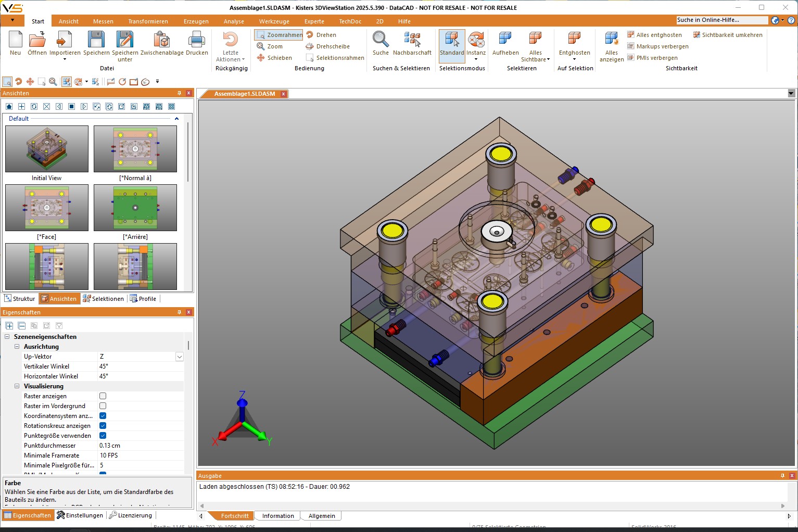Open the Analyse ribbon tab
This screenshot has width=798, height=532.
234,21
